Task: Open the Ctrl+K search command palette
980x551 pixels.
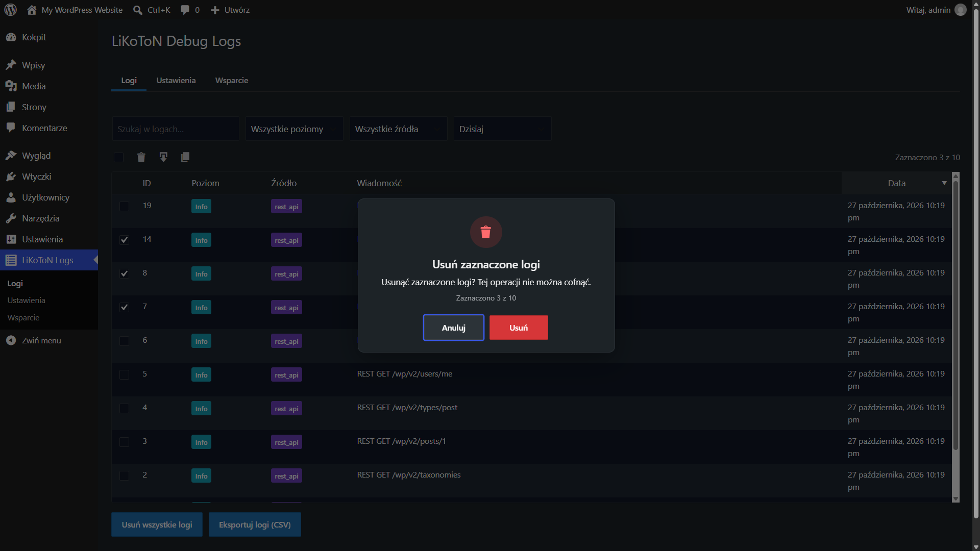Action: coord(152,10)
